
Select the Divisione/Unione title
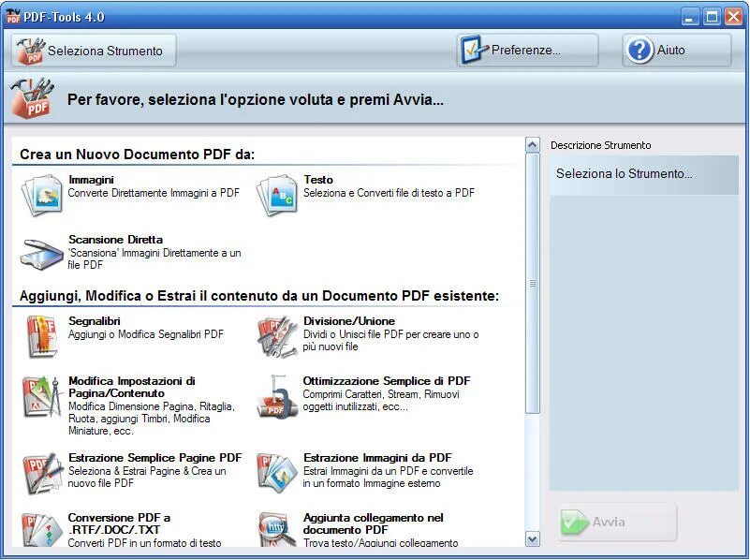click(x=349, y=321)
